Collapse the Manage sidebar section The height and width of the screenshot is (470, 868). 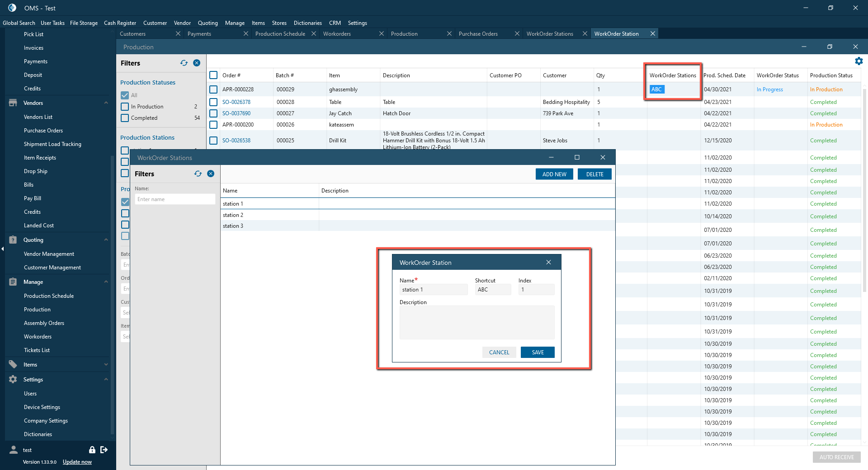(x=106, y=282)
